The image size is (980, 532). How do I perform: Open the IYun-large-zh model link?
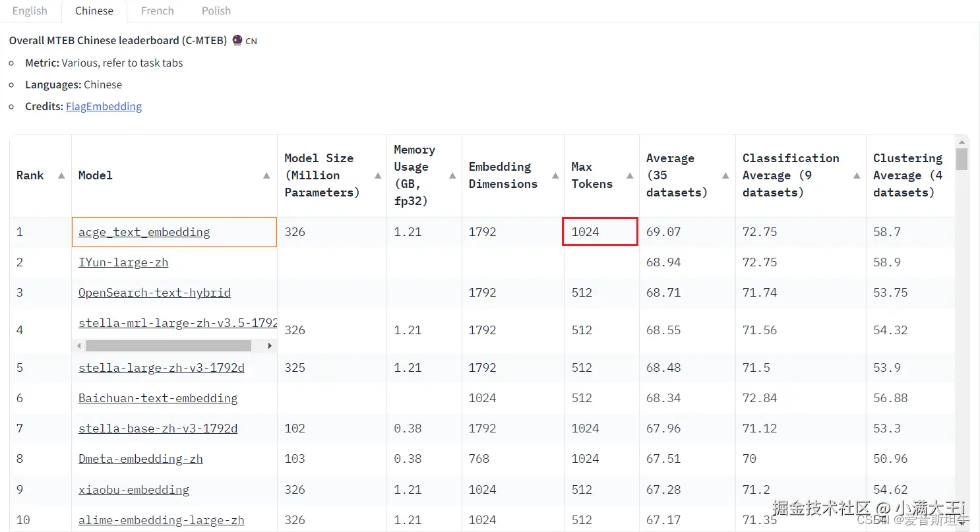[123, 262]
